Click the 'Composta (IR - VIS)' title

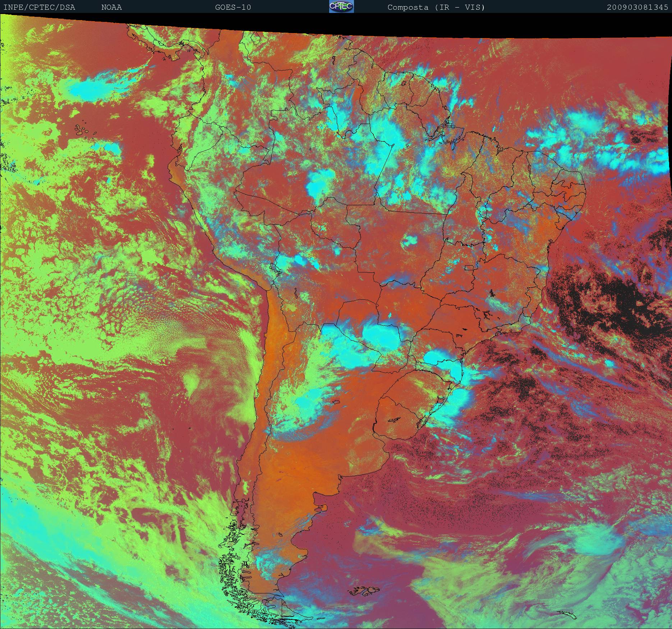click(436, 7)
